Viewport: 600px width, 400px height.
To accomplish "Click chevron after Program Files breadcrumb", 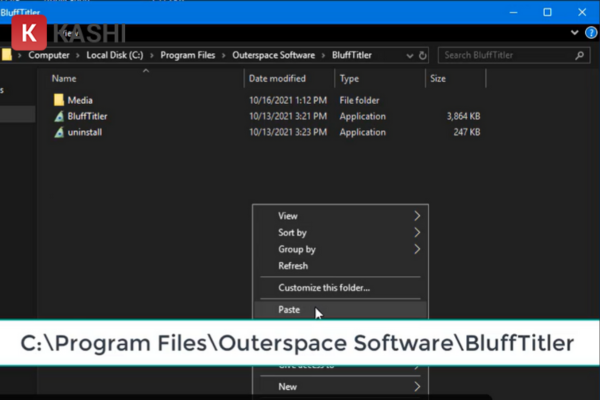I will click(223, 56).
